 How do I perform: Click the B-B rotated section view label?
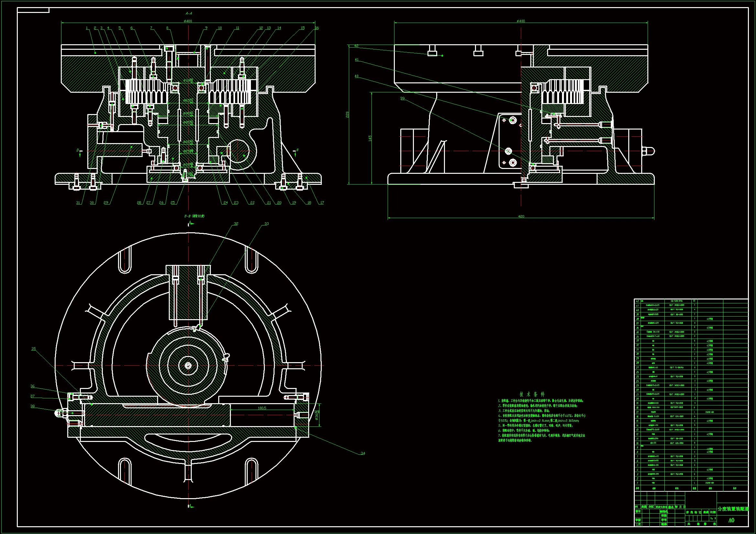pyautogui.click(x=194, y=216)
